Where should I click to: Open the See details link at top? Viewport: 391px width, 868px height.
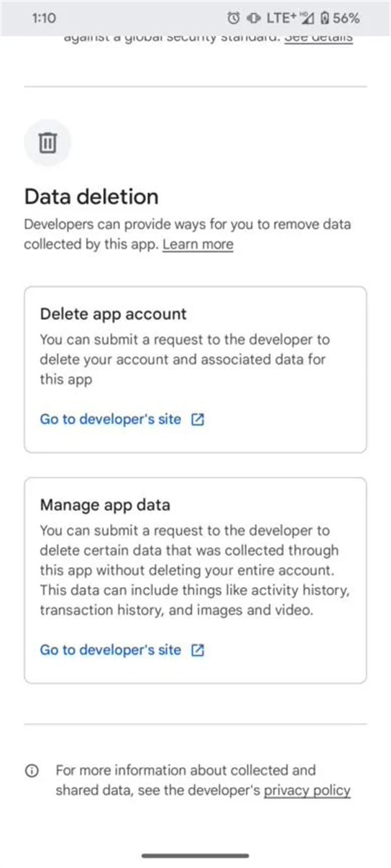319,38
